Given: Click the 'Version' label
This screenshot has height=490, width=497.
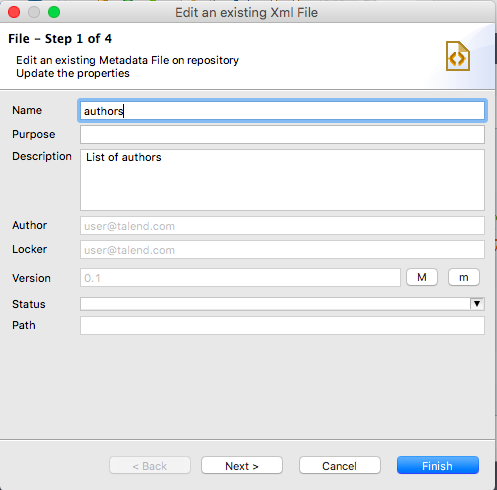Looking at the screenshot, I should pyautogui.click(x=31, y=278).
